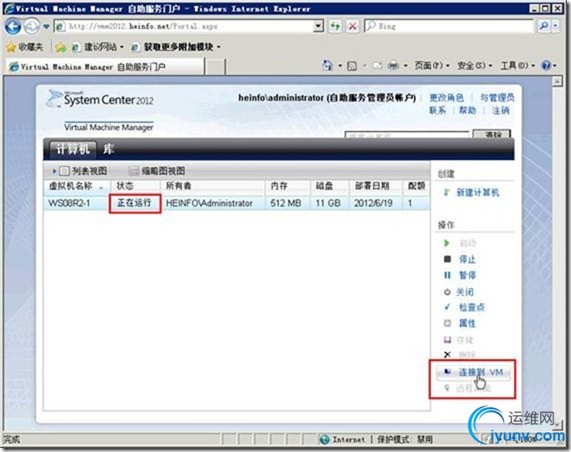Open the 页面(P) menu
The width and height of the screenshot is (571, 452).
(x=432, y=66)
